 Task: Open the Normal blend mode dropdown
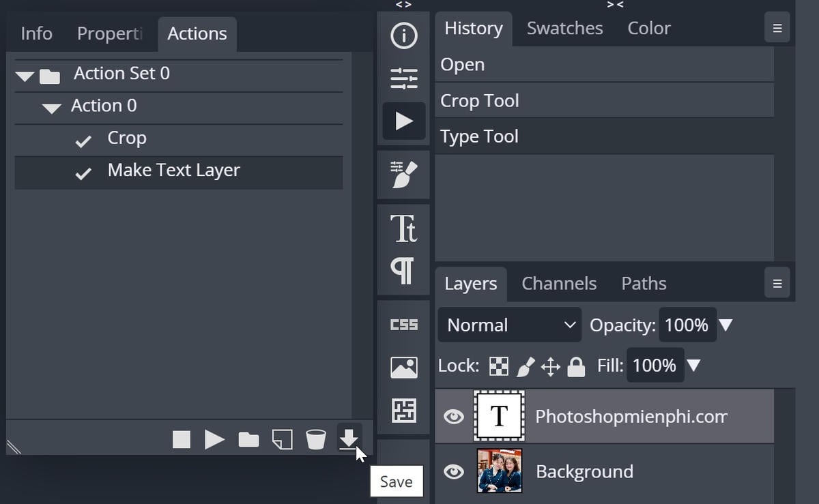[509, 325]
